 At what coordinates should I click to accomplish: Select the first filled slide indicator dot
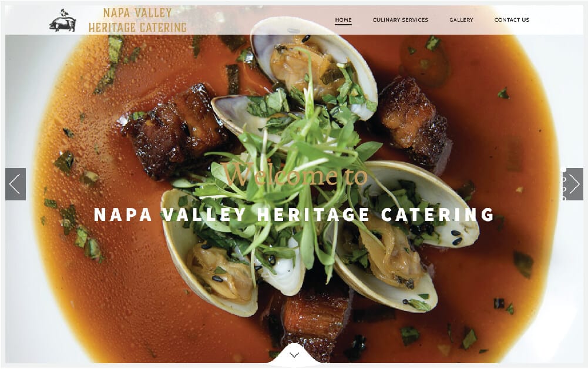tap(564, 170)
